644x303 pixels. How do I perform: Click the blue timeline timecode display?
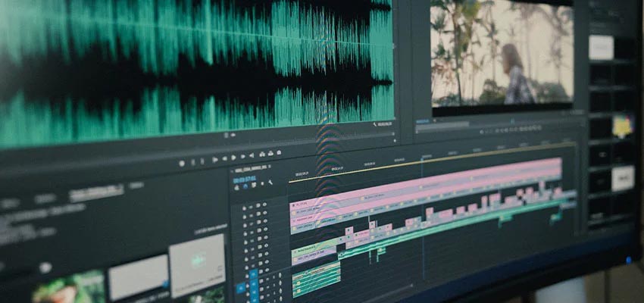(x=244, y=179)
